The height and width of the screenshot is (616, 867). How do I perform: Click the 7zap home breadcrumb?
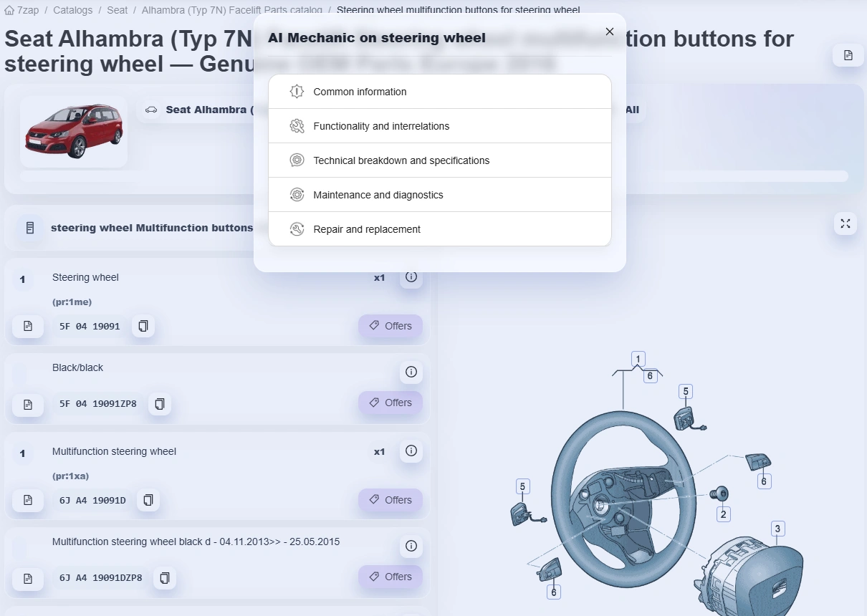pos(22,10)
